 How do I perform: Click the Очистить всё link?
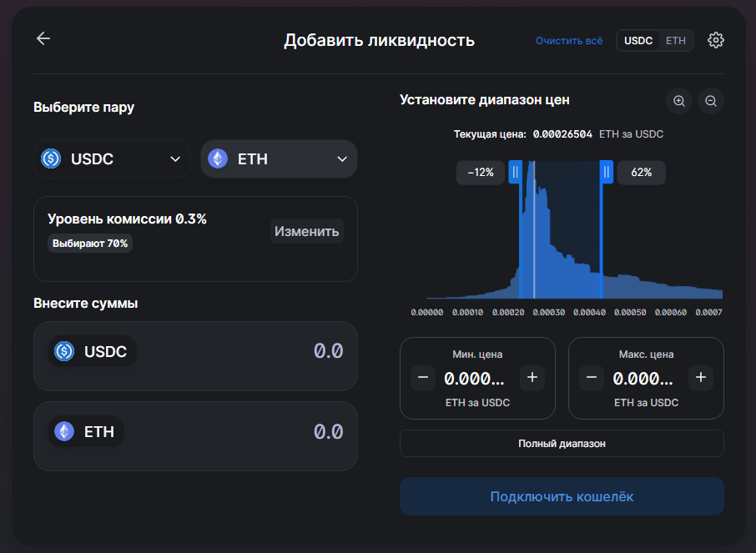569,40
